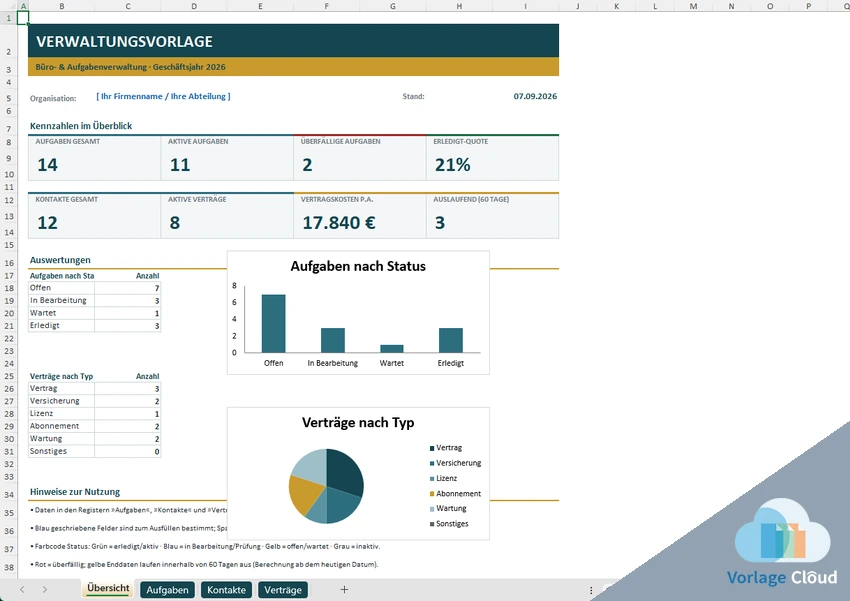Select row 4 via its row header

click(x=9, y=82)
